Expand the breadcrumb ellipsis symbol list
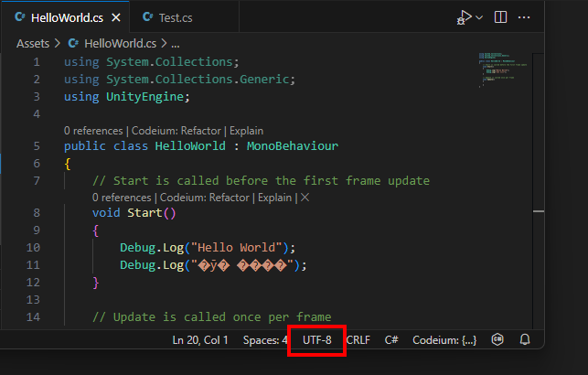588x375 pixels. (x=176, y=44)
